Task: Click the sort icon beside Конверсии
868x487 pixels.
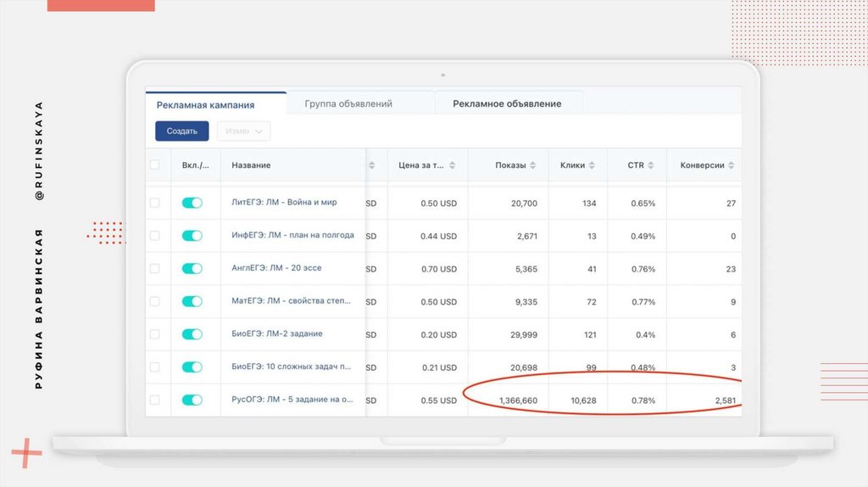Action: (732, 165)
